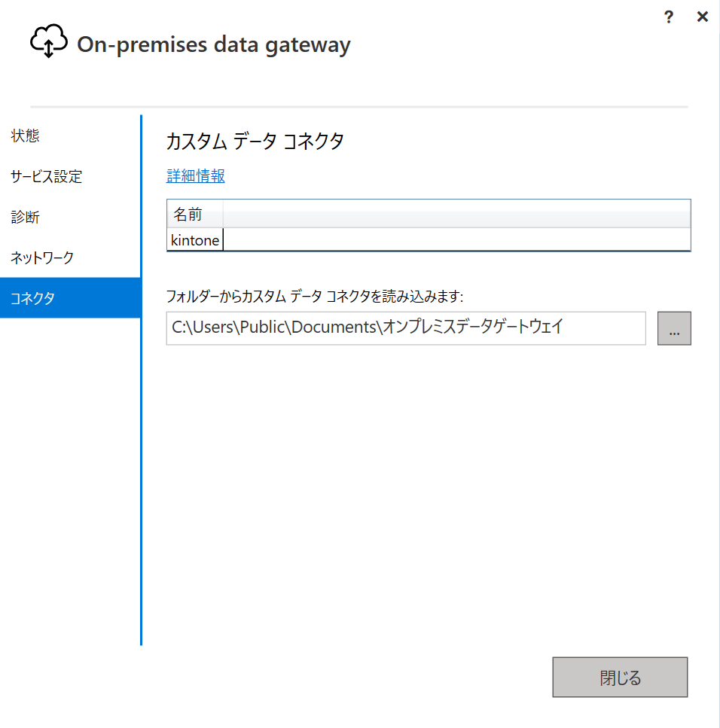The image size is (720, 728).
Task: Click the 名前 column header
Action: tap(188, 215)
